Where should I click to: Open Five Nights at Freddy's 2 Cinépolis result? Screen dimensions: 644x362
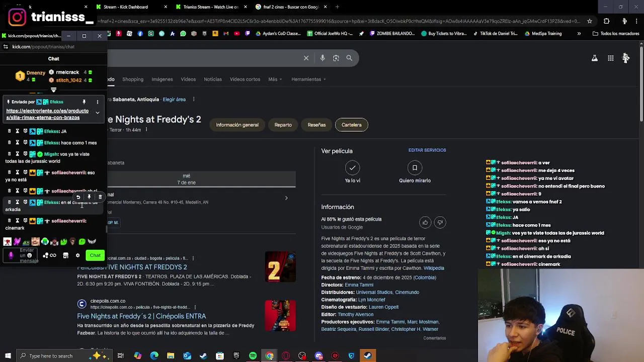click(x=141, y=316)
